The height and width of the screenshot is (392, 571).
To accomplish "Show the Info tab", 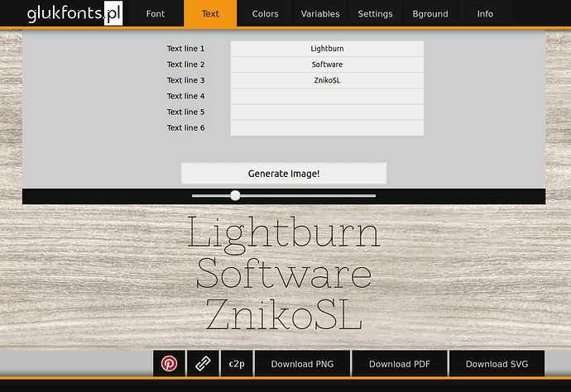I will (x=485, y=13).
